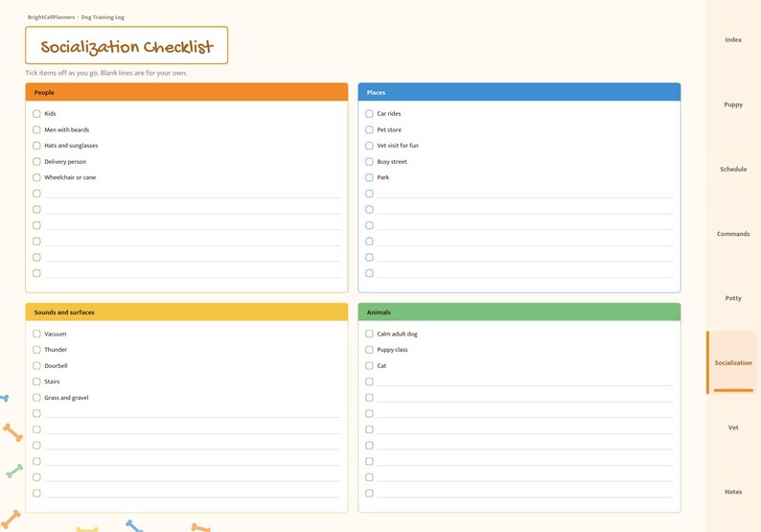Jump to the Vet tab
The height and width of the screenshot is (532, 761).
point(733,428)
